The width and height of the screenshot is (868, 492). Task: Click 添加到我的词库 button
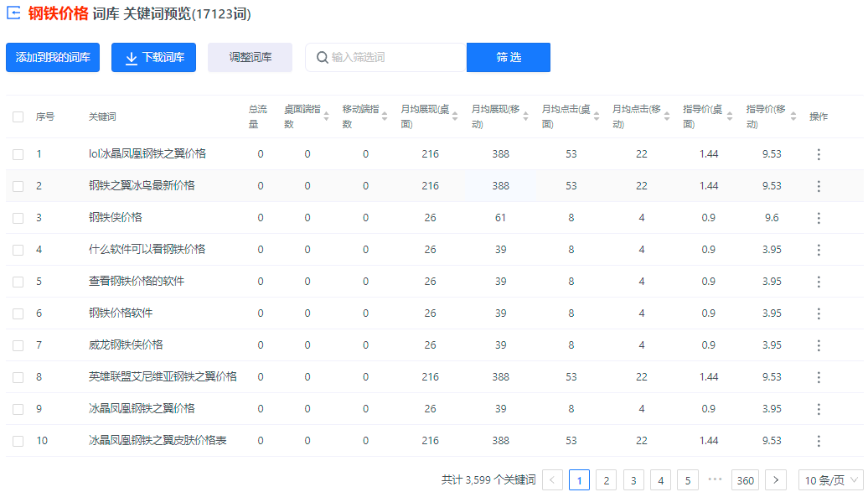tap(53, 58)
